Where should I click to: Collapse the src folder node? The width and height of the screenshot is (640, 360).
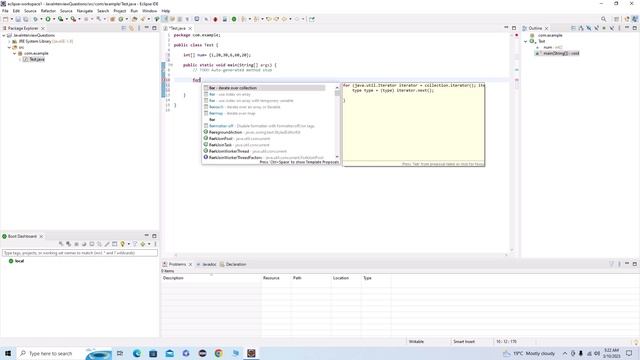pyautogui.click(x=9, y=47)
